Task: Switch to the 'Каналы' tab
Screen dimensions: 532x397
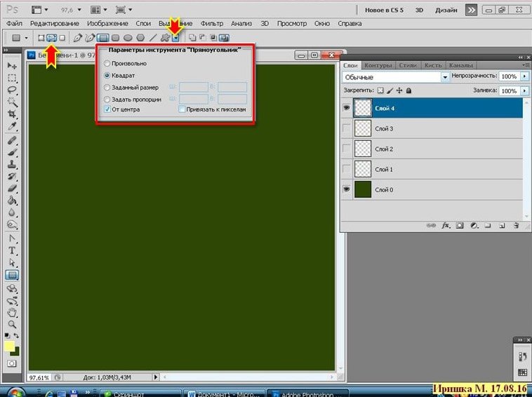Action: click(x=460, y=65)
